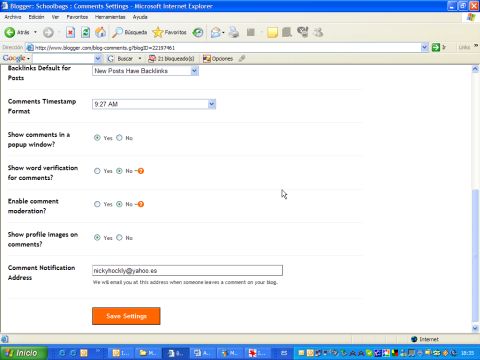The image size is (480, 360).
Task: Stop page loading with the red X icon
Action: [70, 32]
